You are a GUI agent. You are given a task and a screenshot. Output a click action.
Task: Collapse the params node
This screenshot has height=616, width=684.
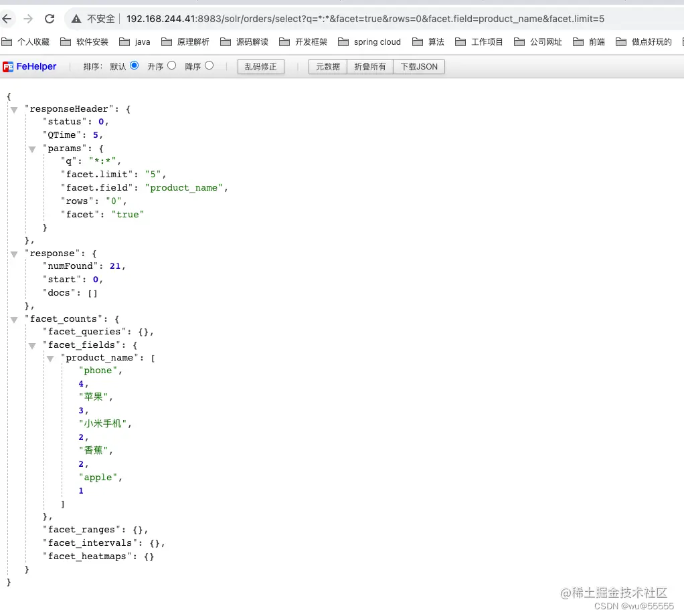pyautogui.click(x=32, y=150)
